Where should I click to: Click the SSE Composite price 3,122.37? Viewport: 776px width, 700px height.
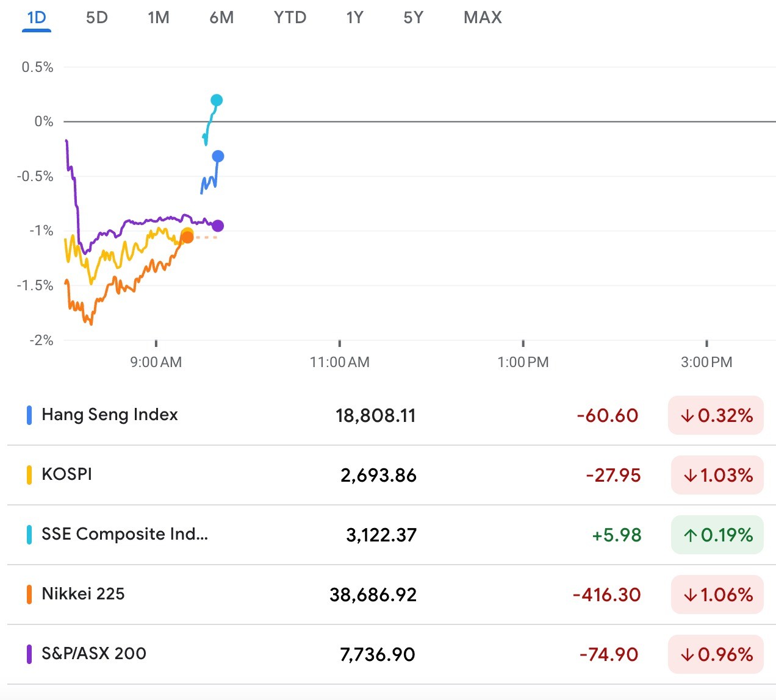click(x=381, y=535)
